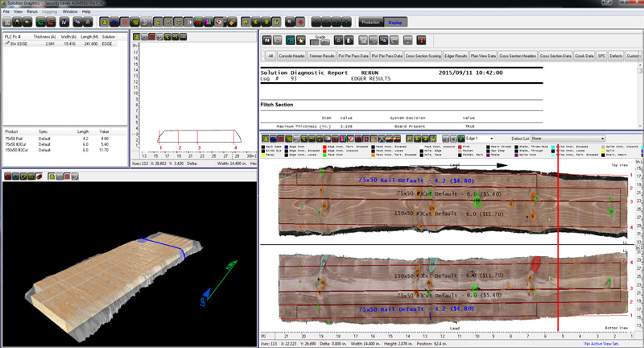The height and width of the screenshot is (348, 644).
Task: Select the 150x50 #3Cut product row
Action: pyautogui.click(x=57, y=150)
